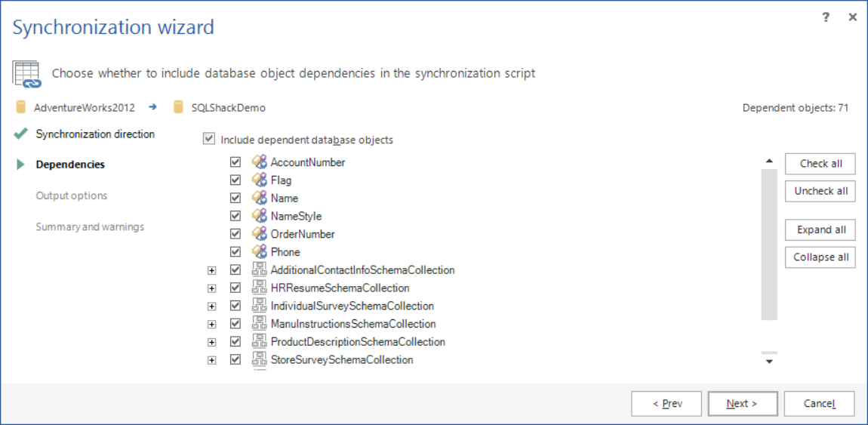Click the SQLShackDemo target database icon
The height and width of the screenshot is (425, 868).
179,107
